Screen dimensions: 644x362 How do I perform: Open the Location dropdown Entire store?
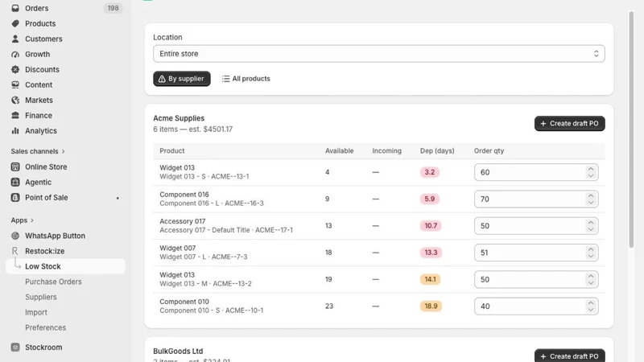[x=378, y=54]
